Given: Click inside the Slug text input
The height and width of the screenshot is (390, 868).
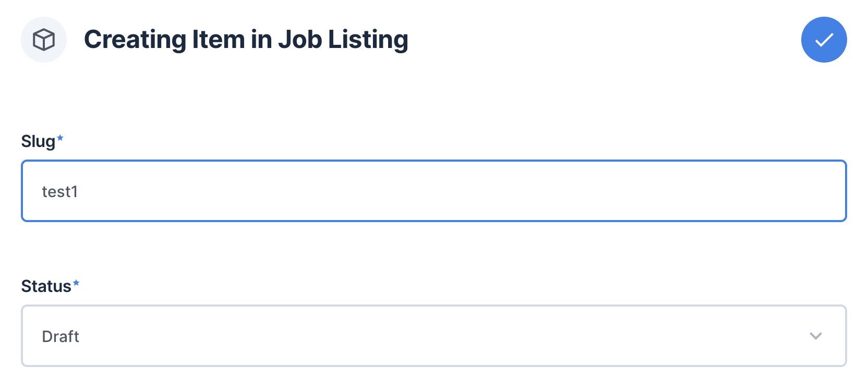Looking at the screenshot, I should tap(433, 191).
